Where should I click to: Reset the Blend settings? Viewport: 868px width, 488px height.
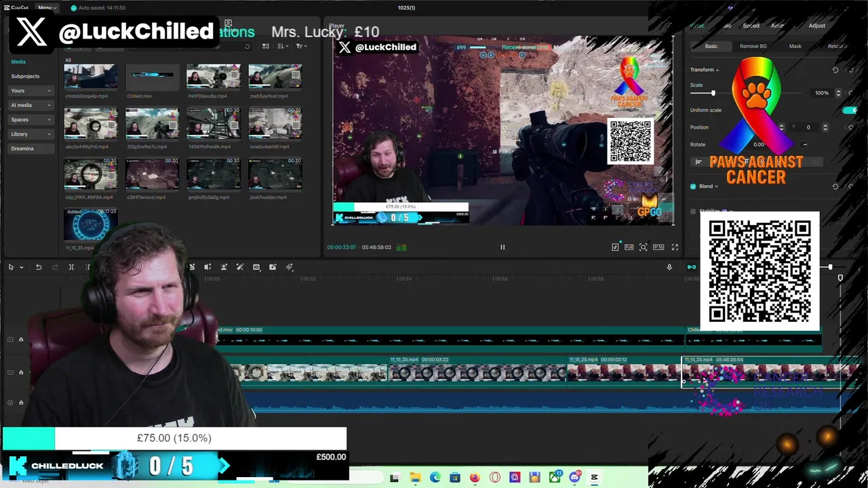[x=835, y=186]
